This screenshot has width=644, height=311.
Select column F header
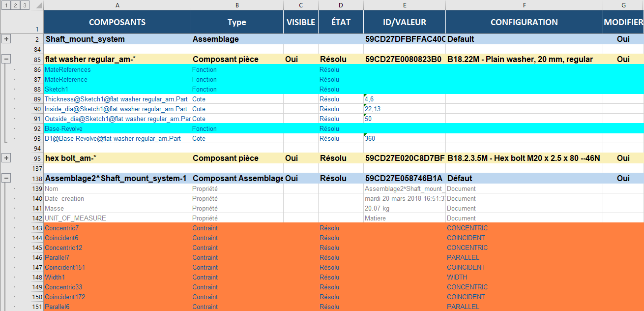tap(524, 5)
